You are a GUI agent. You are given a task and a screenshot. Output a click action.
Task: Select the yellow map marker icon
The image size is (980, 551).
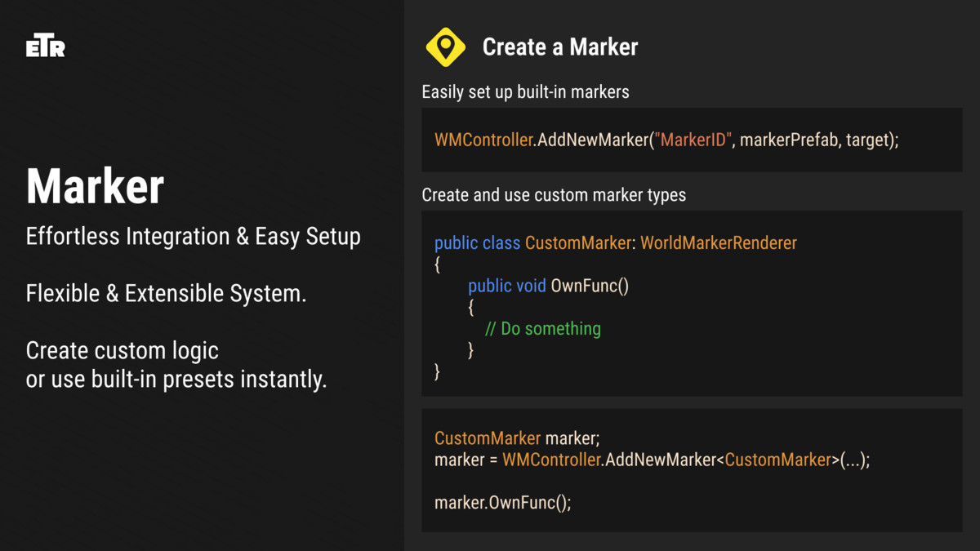[445, 47]
